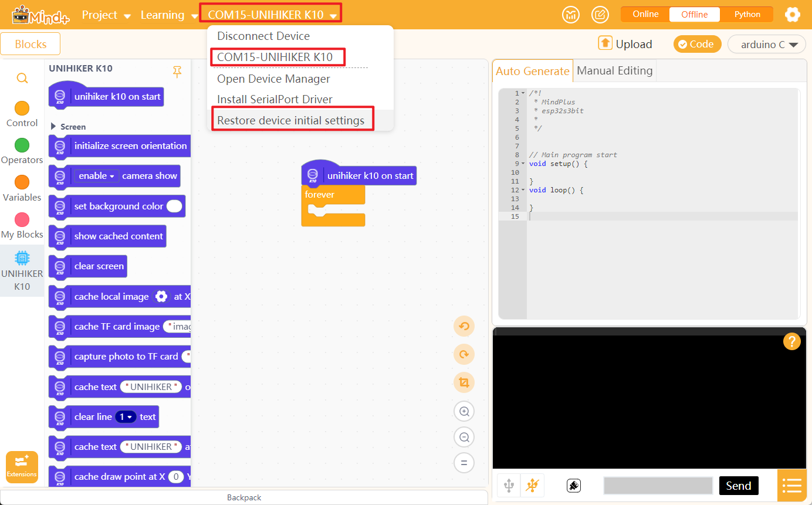Zoom in on the workspace
This screenshot has height=505, width=812.
coord(464,411)
